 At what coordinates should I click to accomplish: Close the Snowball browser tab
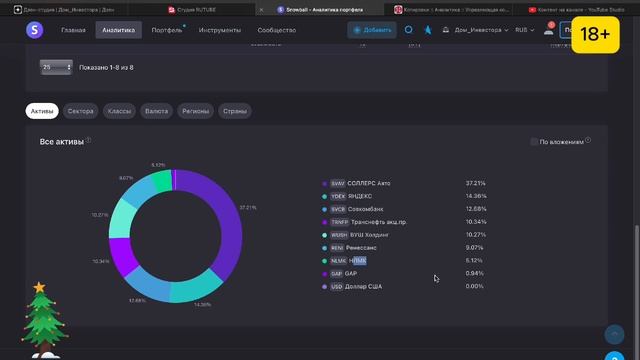261,9
